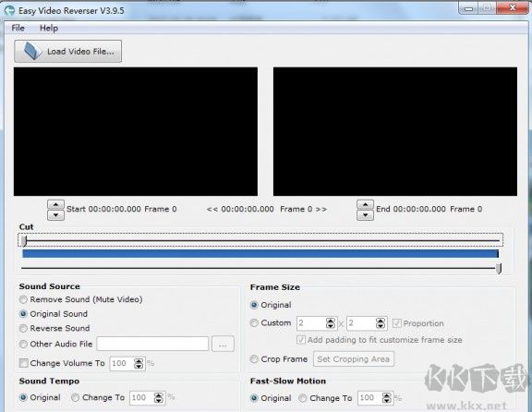
Task: Step back one frame with << control
Action: tap(212, 209)
